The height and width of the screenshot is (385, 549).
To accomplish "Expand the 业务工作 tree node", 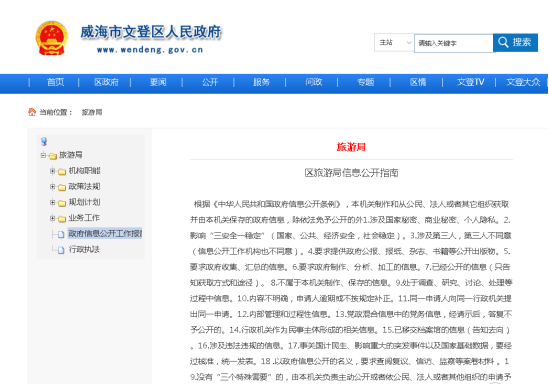I will click(x=53, y=218).
